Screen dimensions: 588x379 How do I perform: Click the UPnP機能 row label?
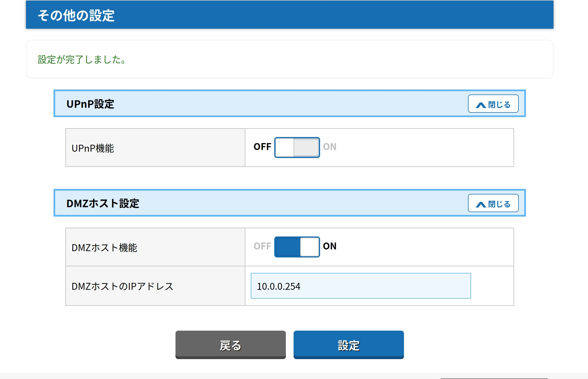(x=93, y=148)
